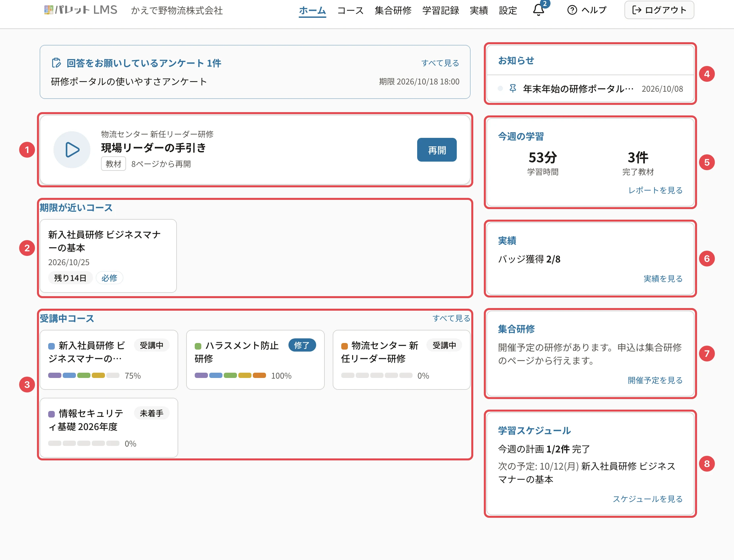This screenshot has width=734, height=560.
Task: Click the お知らせ heading
Action: [x=516, y=61]
